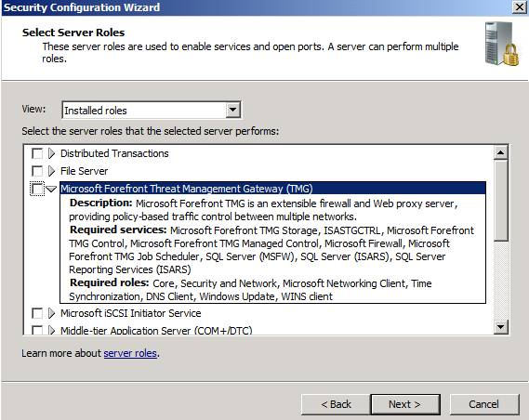Expand the Distributed Transactions details arrow
The image size is (529, 420).
51,153
